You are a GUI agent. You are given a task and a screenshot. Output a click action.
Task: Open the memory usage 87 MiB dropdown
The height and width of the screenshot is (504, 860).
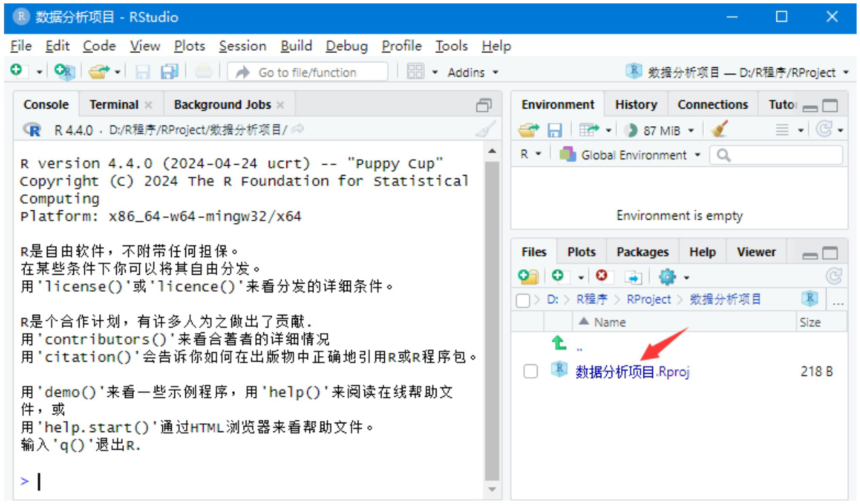point(659,130)
